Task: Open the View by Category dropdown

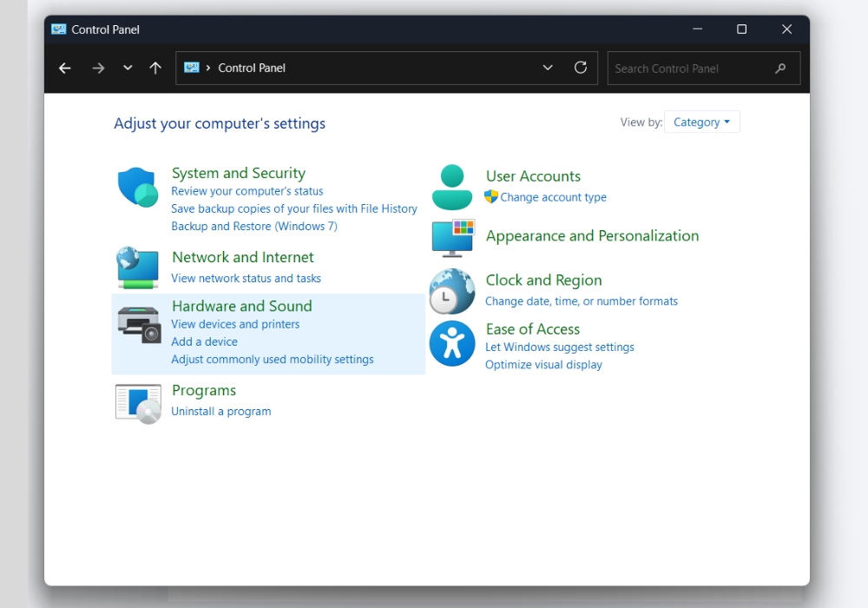Action: coord(702,122)
